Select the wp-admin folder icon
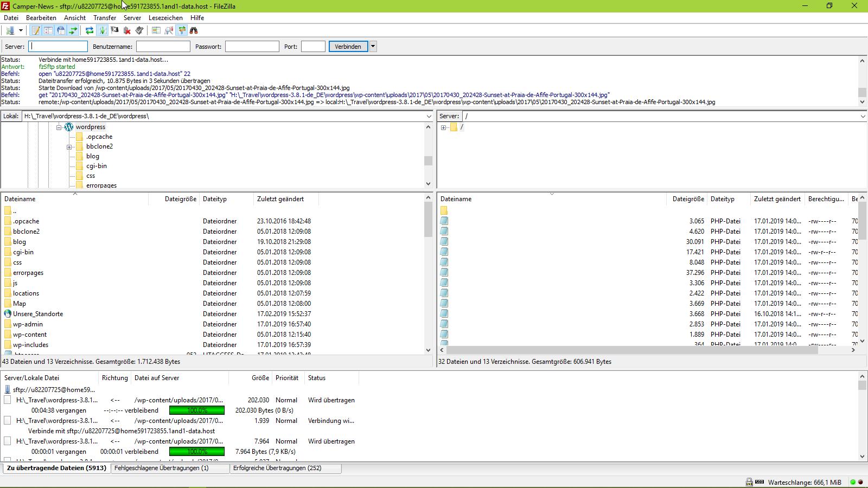 [8, 324]
